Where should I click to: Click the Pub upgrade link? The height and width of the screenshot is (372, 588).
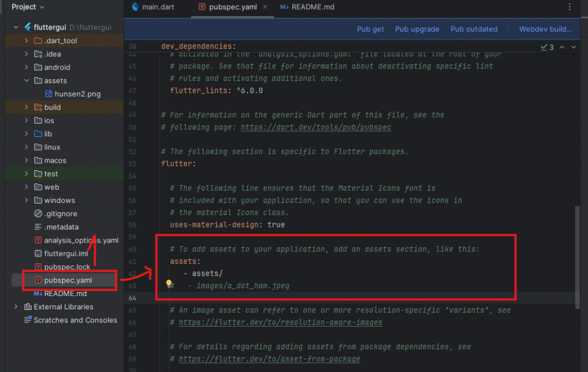[x=417, y=29]
